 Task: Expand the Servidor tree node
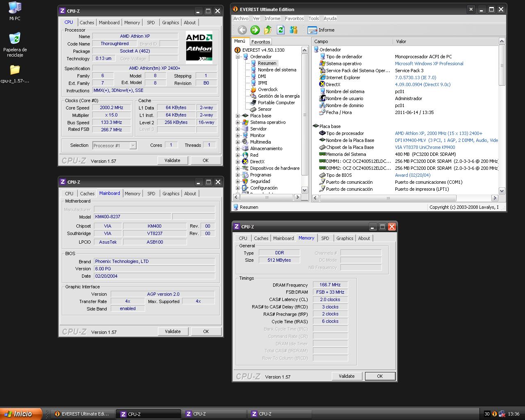237,129
